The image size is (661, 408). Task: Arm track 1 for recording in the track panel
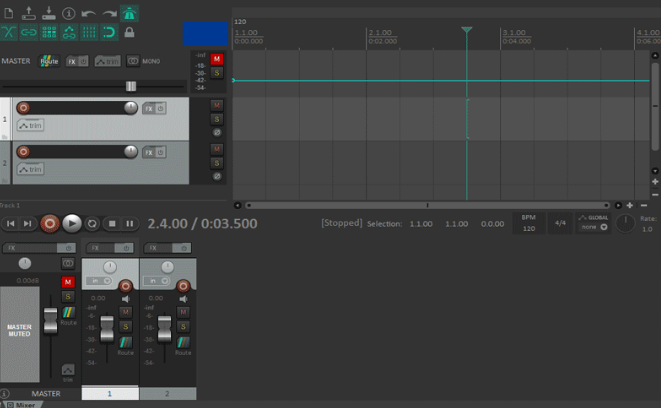(23, 108)
